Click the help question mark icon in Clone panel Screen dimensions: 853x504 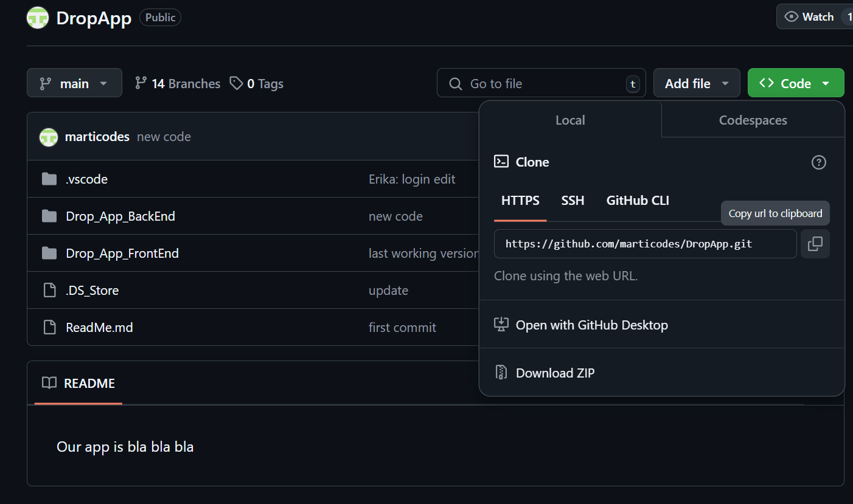click(818, 162)
